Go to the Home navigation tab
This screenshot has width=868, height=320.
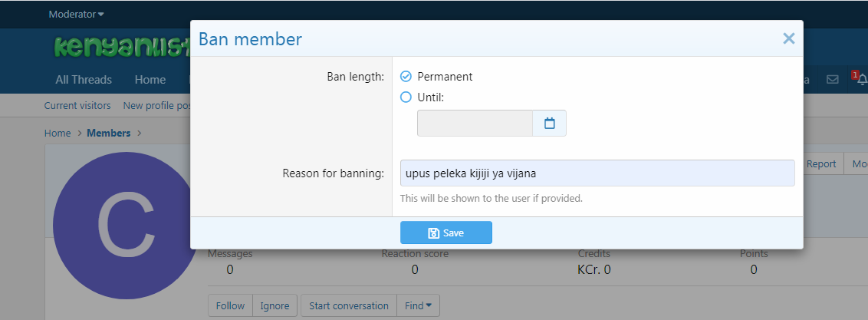[150, 80]
